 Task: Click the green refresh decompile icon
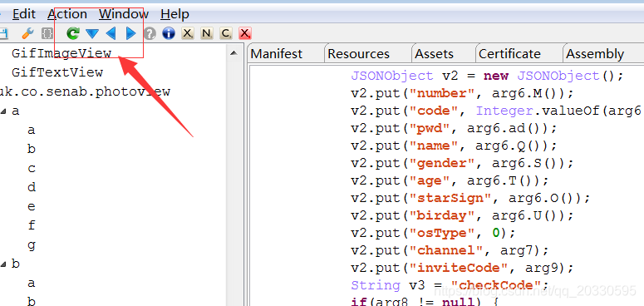pyautogui.click(x=73, y=33)
